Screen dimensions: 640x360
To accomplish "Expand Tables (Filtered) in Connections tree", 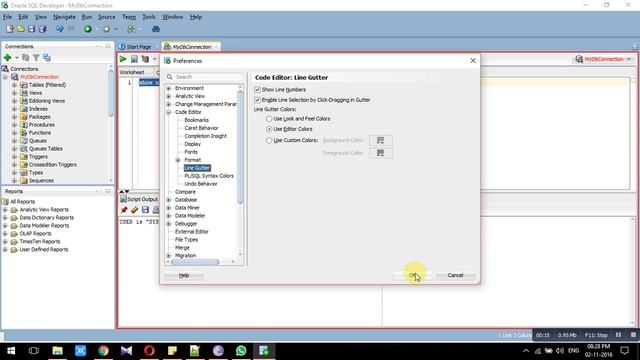I will click(14, 85).
